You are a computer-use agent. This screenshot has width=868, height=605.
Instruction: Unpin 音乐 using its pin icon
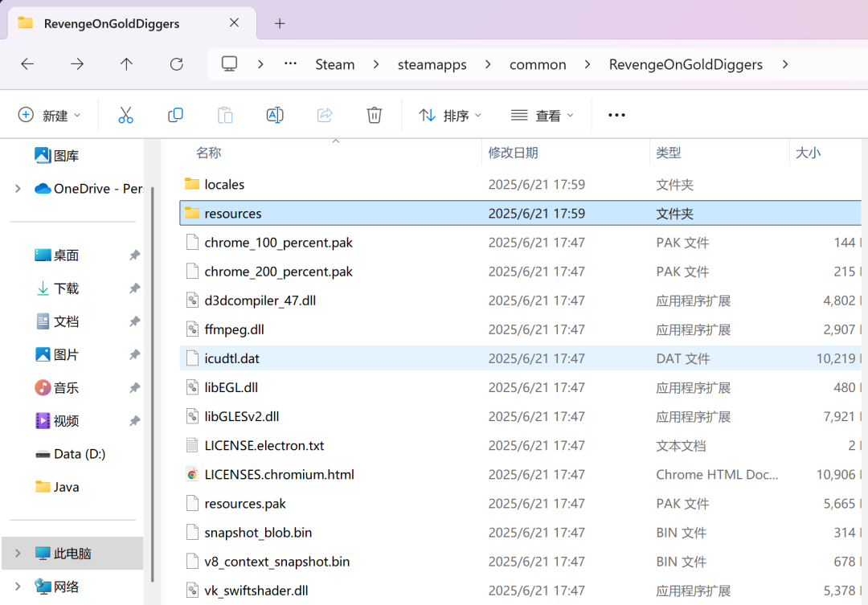coord(134,387)
